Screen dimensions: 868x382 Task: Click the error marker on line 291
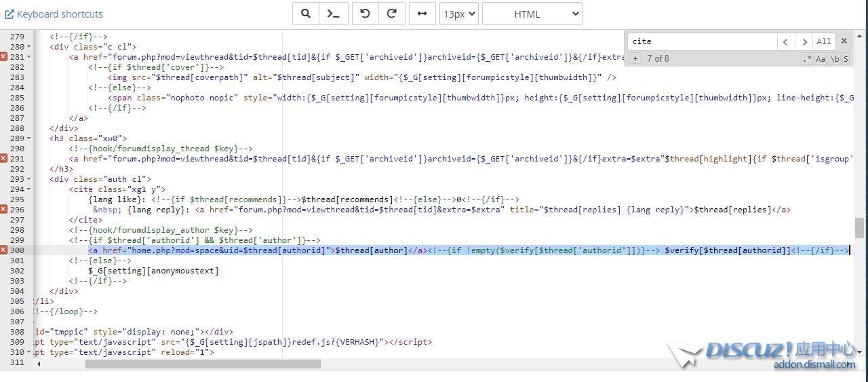point(3,159)
